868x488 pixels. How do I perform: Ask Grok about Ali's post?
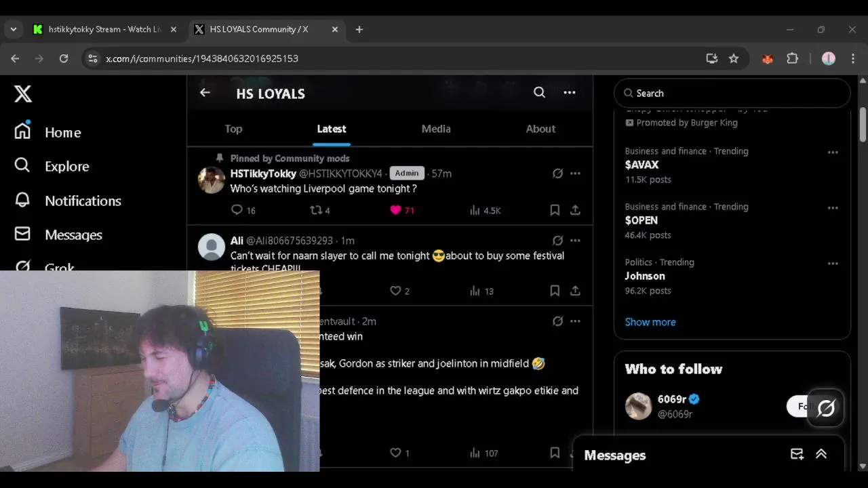[557, 241]
